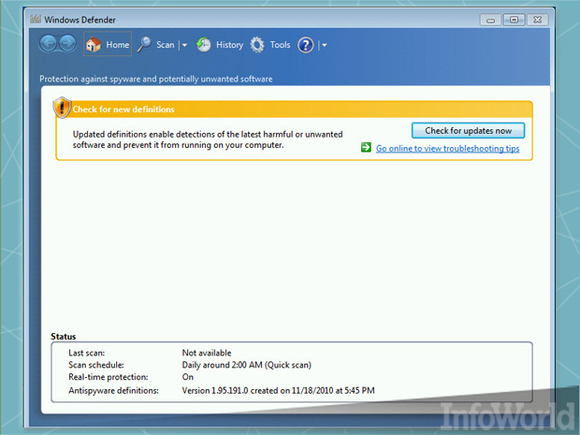Expand the Help options dropdown arrow
Viewport: 580px width, 435px height.
tap(324, 45)
